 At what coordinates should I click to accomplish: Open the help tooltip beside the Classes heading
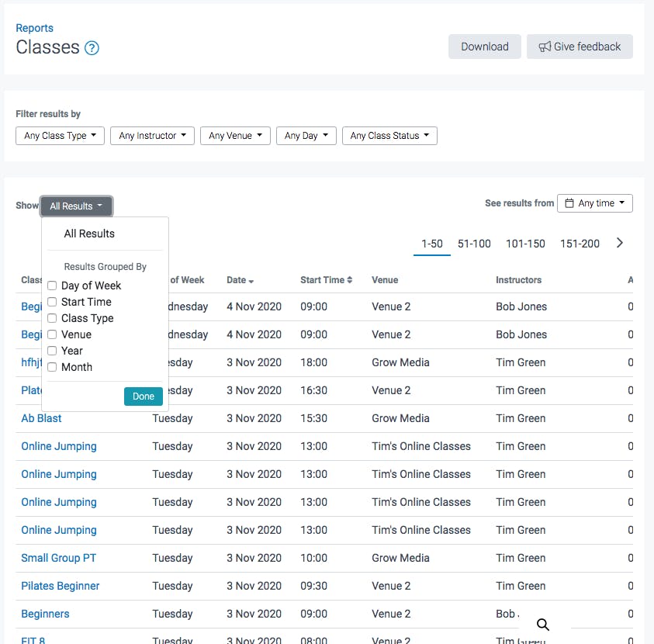click(x=92, y=48)
